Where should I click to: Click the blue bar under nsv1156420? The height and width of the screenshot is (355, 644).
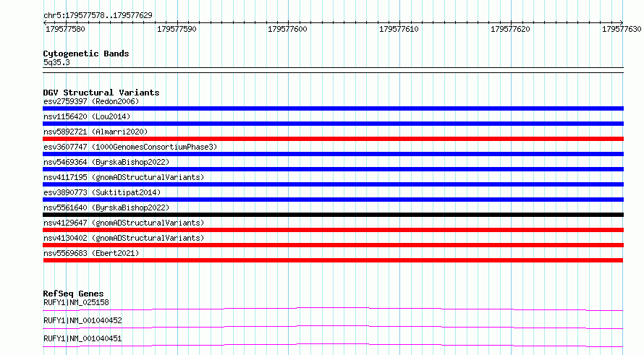333,124
